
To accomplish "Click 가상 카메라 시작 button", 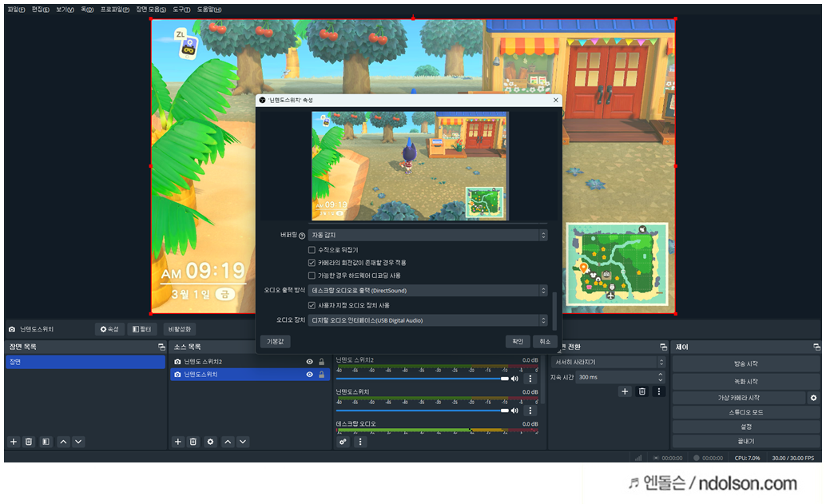I will 739,398.
